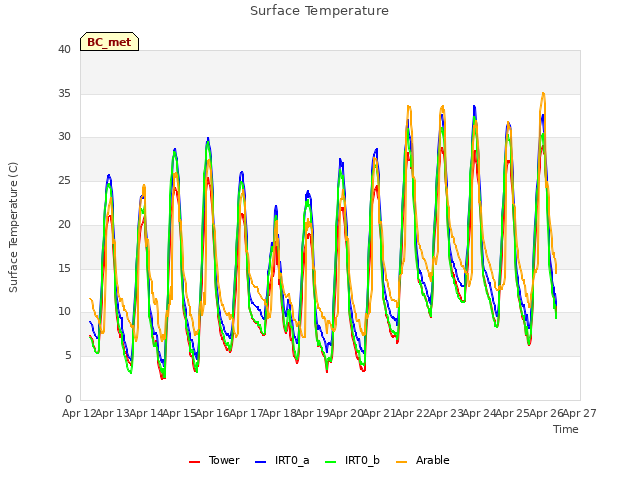Click the Apr 27 x-axis label

pos(580,413)
